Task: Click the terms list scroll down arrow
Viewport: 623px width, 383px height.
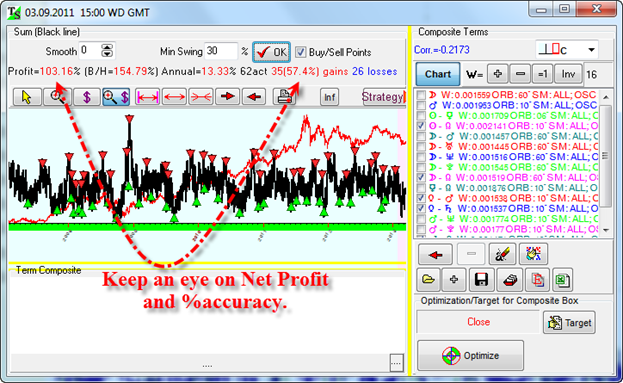Action: pyautogui.click(x=606, y=230)
